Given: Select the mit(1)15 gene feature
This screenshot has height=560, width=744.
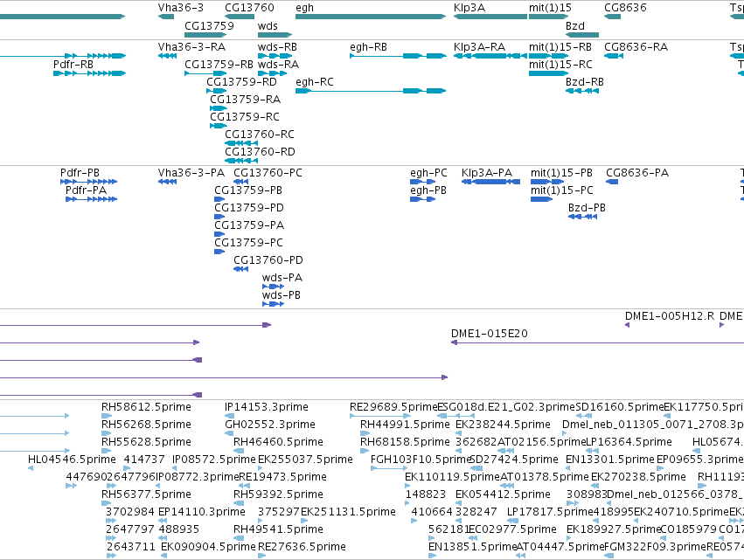Looking at the screenshot, I should tap(548, 17).
